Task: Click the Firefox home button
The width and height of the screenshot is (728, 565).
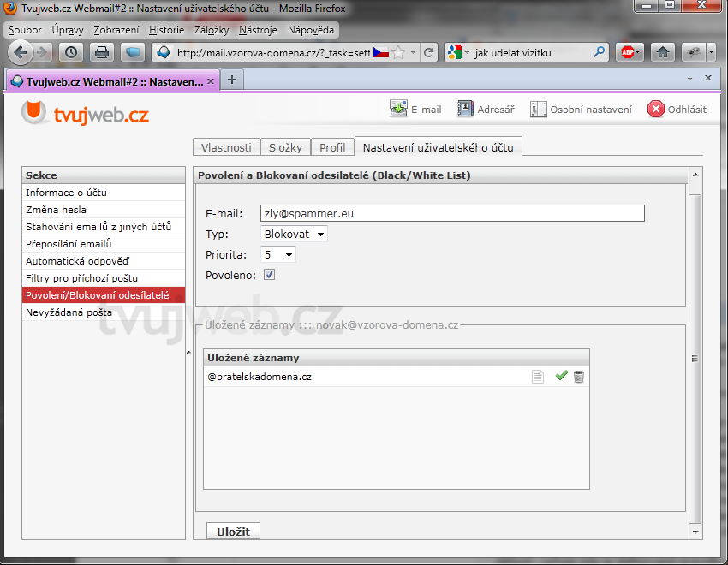Action: tap(662, 52)
